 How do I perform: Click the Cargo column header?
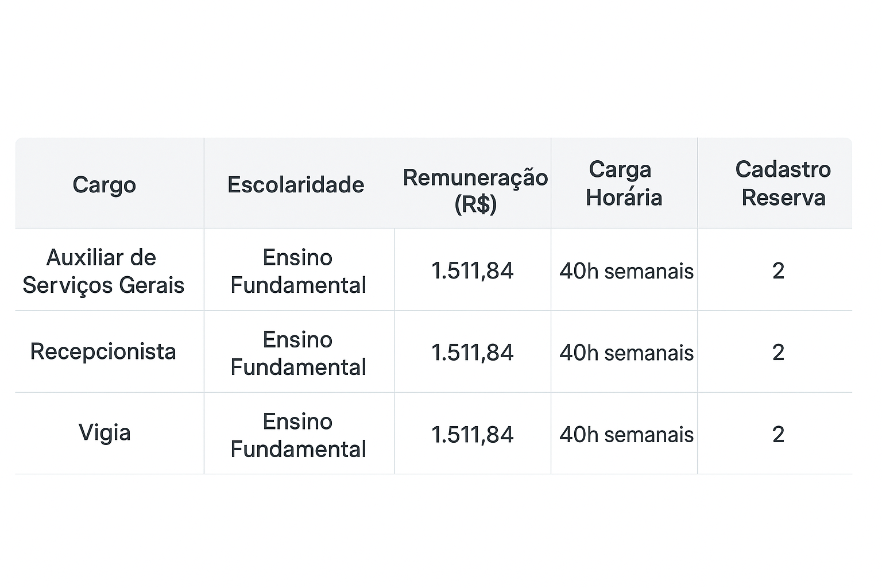coord(105,185)
